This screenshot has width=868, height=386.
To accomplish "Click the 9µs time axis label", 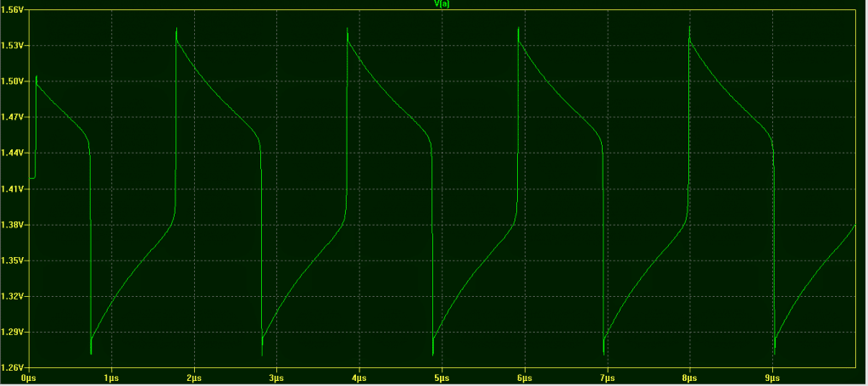I will [772, 376].
